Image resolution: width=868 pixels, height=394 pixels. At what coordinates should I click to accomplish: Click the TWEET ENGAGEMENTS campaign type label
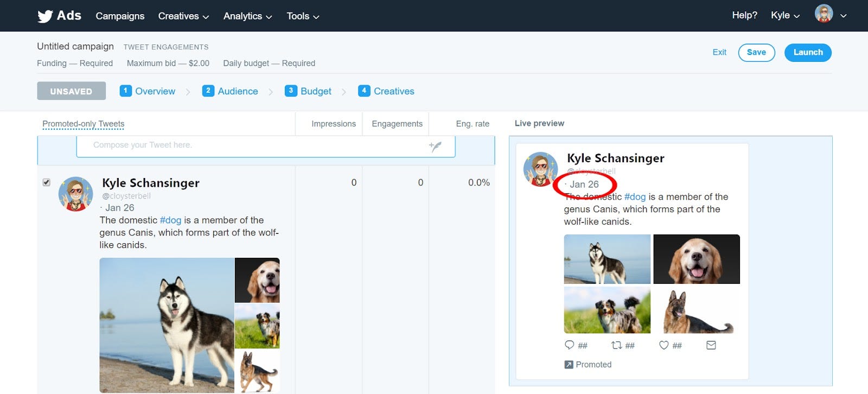click(x=166, y=47)
